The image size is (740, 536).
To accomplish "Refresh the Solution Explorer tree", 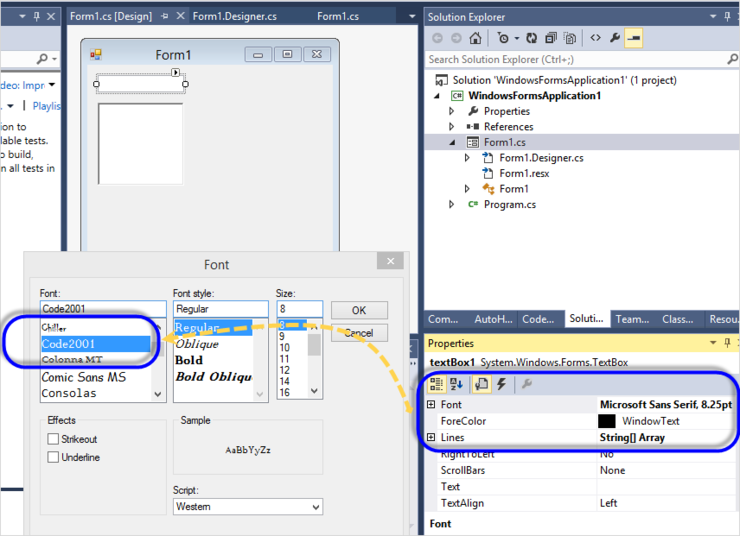I will point(532,38).
